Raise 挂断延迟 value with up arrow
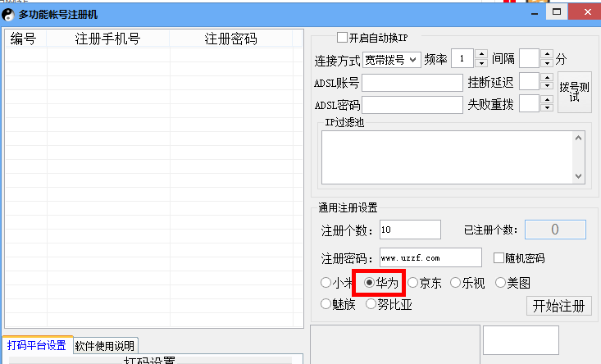The height and width of the screenshot is (364, 601). coord(547,77)
